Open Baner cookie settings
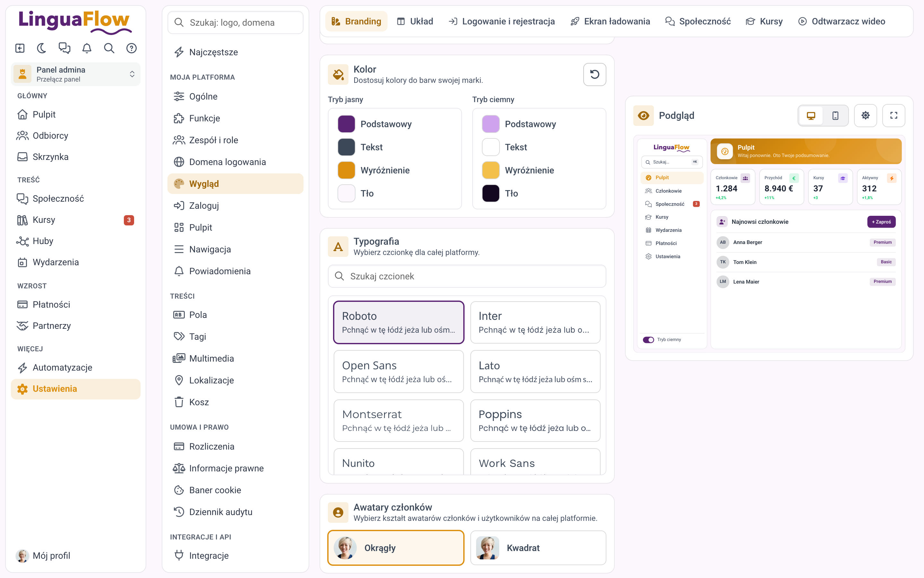The image size is (924, 578). (x=235, y=490)
